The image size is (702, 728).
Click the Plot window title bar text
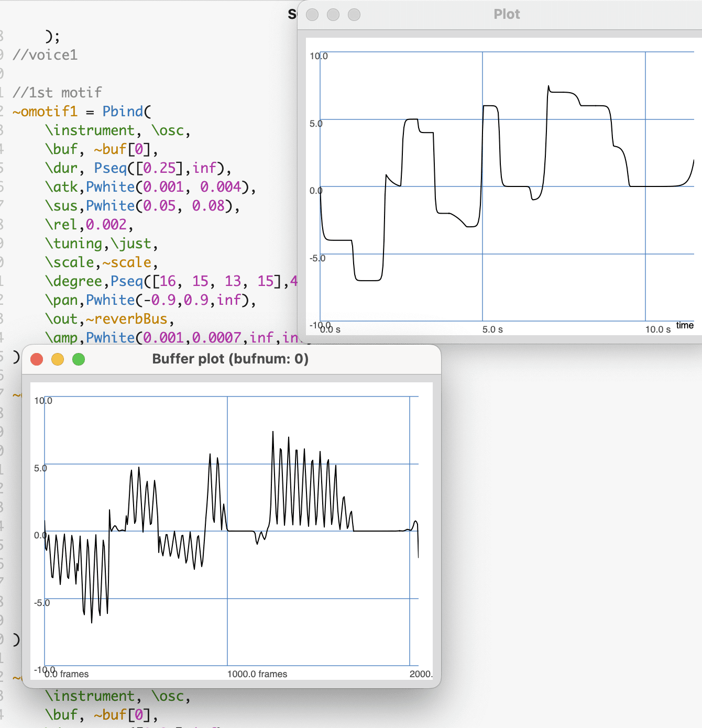pyautogui.click(x=507, y=14)
